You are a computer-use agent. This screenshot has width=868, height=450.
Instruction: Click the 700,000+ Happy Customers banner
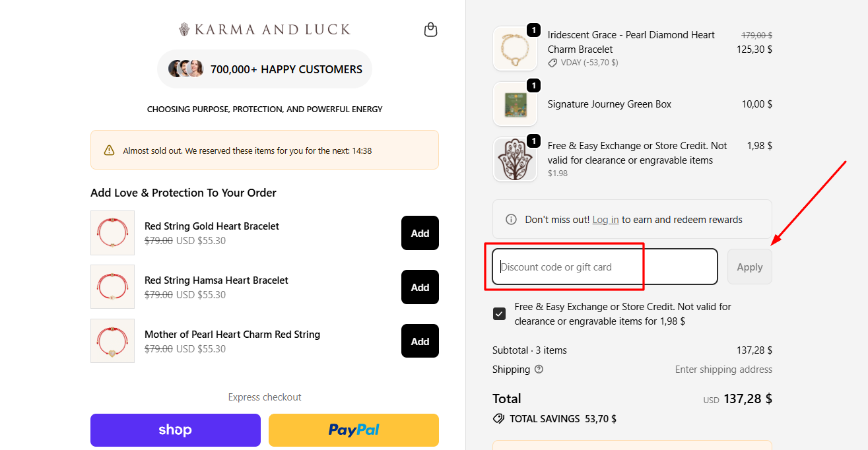click(x=264, y=69)
